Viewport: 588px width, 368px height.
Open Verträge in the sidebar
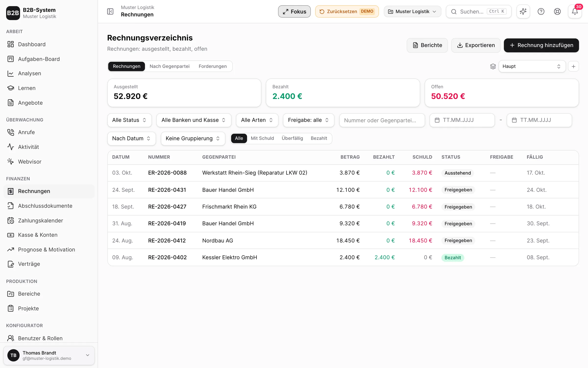click(x=49, y=264)
